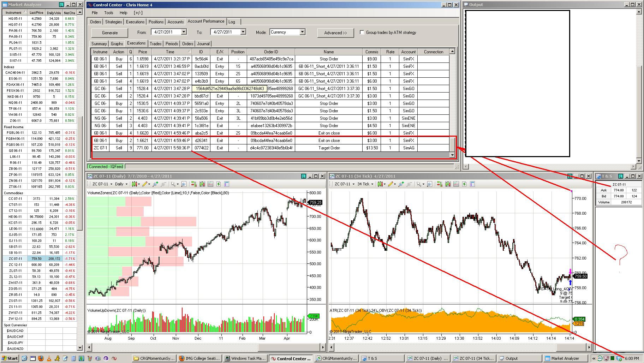The image size is (644, 363).
Task: Switch to the Summary sub-tab
Action: (99, 43)
